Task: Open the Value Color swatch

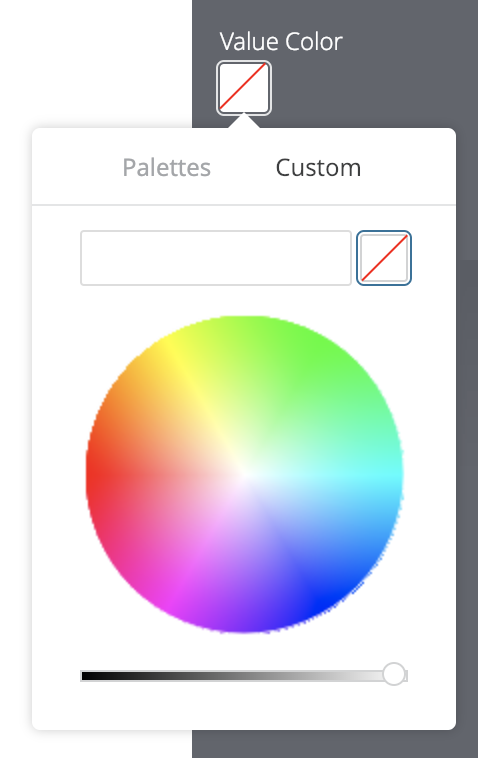Action: pyautogui.click(x=244, y=88)
